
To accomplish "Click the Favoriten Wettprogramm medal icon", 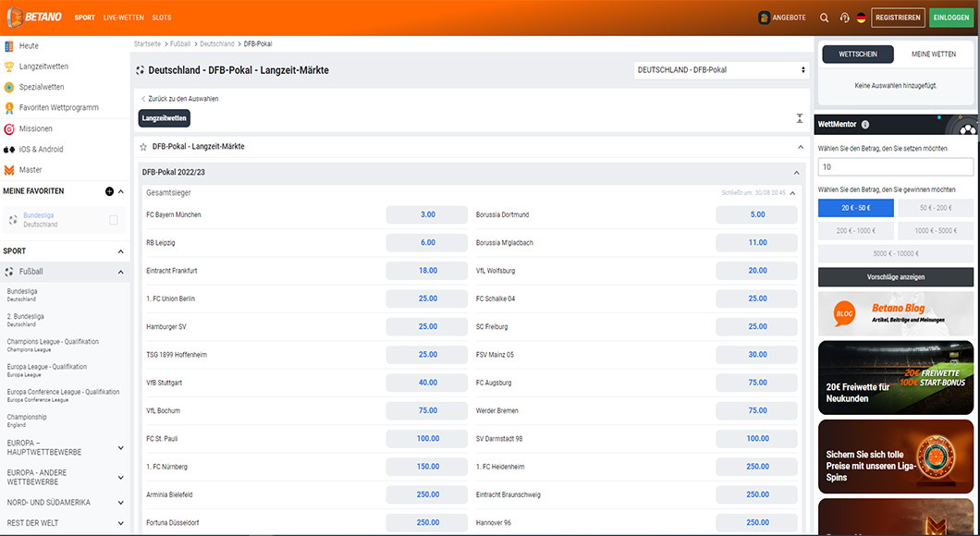I will pyautogui.click(x=8, y=107).
